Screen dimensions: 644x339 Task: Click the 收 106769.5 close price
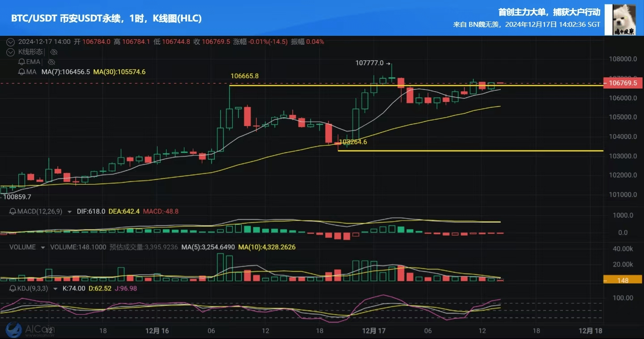(x=212, y=42)
